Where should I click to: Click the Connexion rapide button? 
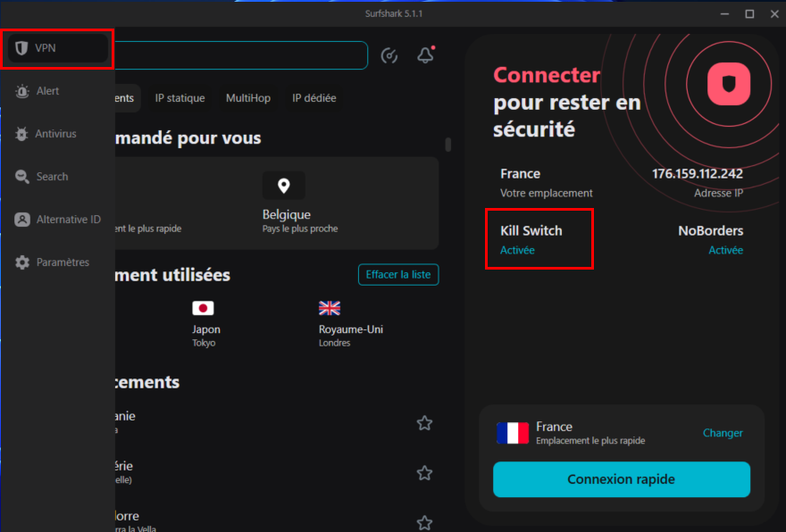click(622, 479)
